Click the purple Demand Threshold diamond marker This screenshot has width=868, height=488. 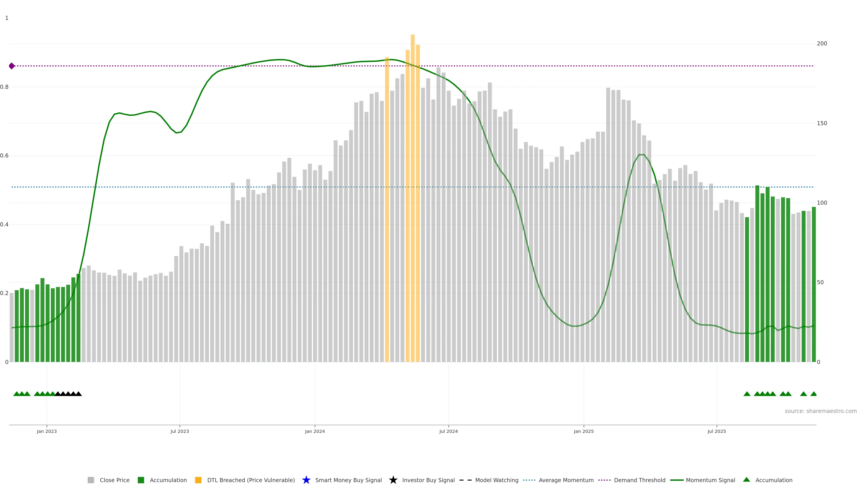[12, 66]
